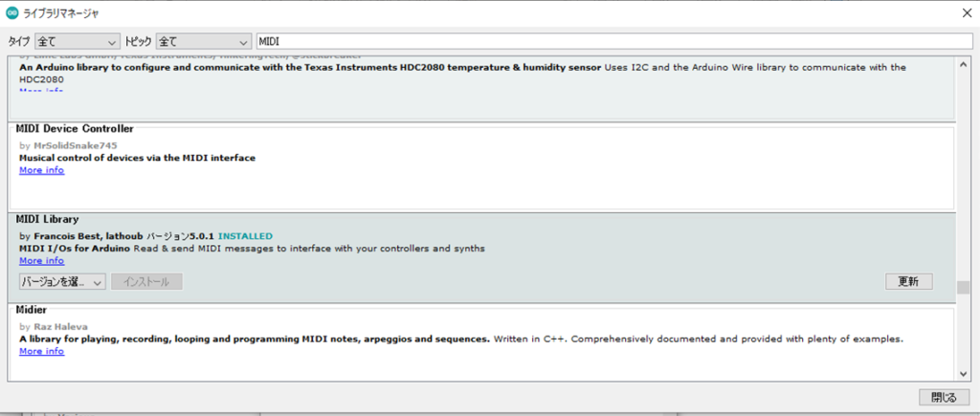Click the MIDI search input field
Image resolution: width=980 pixels, height=416 pixels.
[614, 42]
